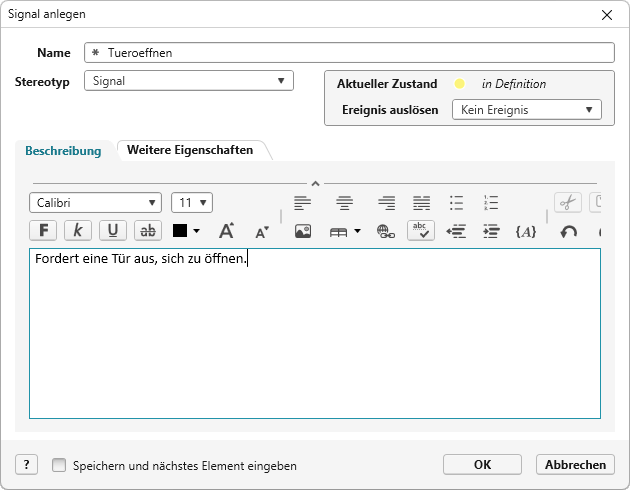
Task: Cancel with the Abbrechen button
Action: (575, 465)
